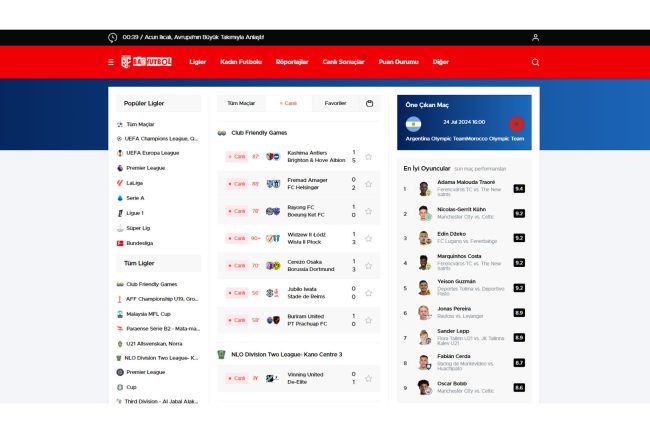Viewport: 650px width, 433px height.
Task: Star the Cerezo Osaka vs Dortmund match
Action: [368, 266]
